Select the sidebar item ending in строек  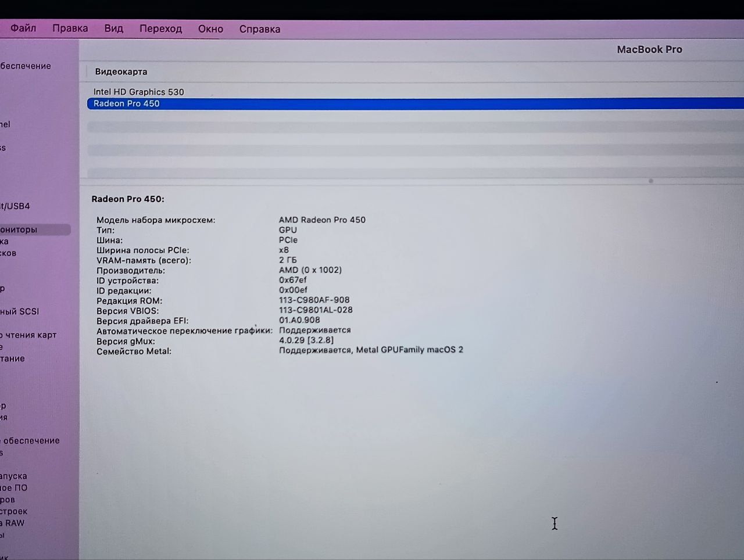[14, 511]
